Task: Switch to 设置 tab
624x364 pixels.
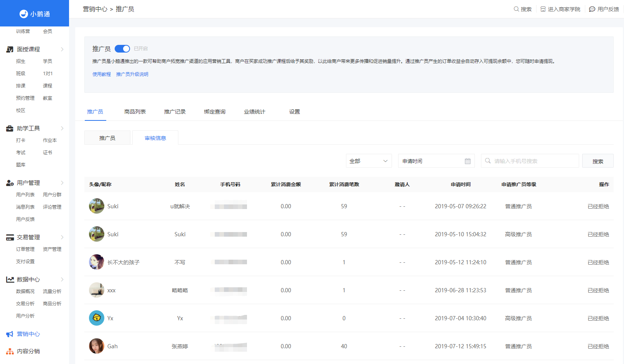Action: coord(295,112)
